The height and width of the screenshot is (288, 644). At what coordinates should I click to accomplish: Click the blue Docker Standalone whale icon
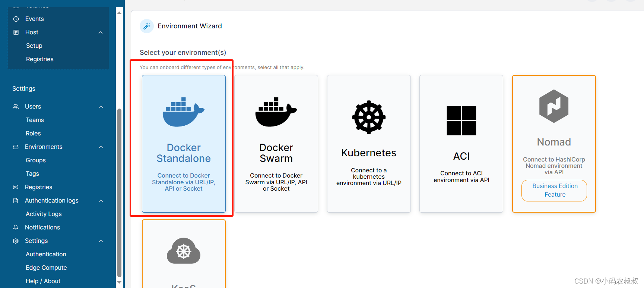[184, 112]
